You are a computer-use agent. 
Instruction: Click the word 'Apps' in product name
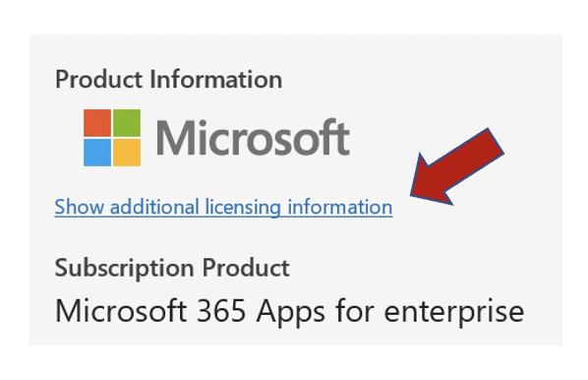coord(291,313)
